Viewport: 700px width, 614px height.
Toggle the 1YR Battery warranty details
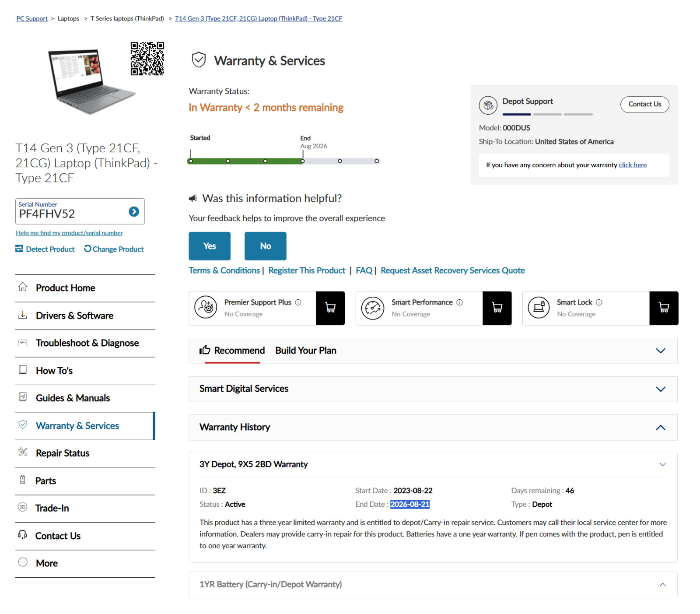point(663,585)
